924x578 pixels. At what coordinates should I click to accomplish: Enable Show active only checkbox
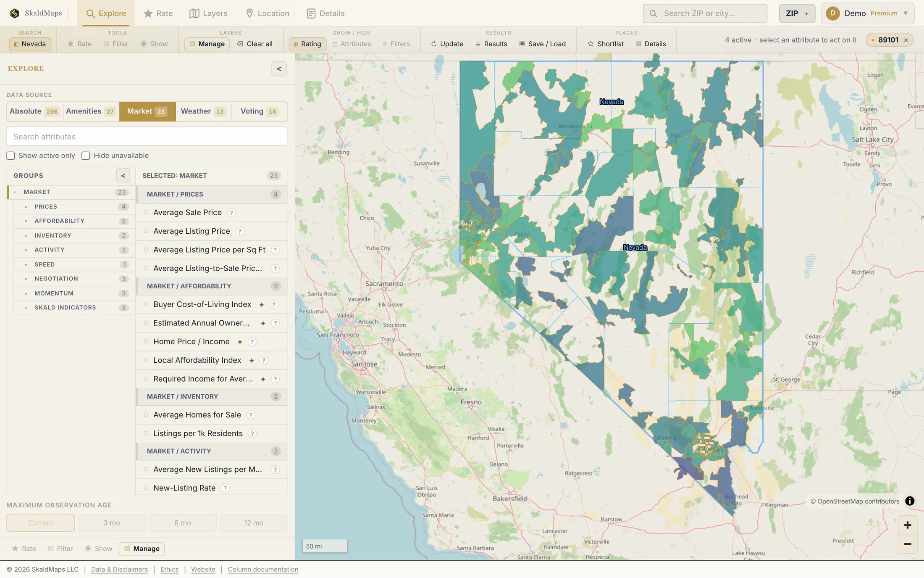(10, 156)
